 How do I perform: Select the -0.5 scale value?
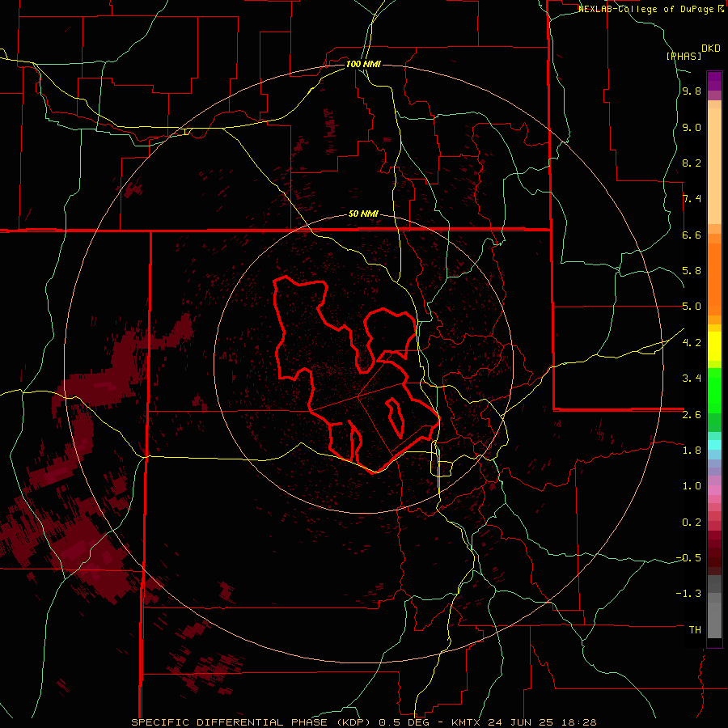pyautogui.click(x=688, y=558)
